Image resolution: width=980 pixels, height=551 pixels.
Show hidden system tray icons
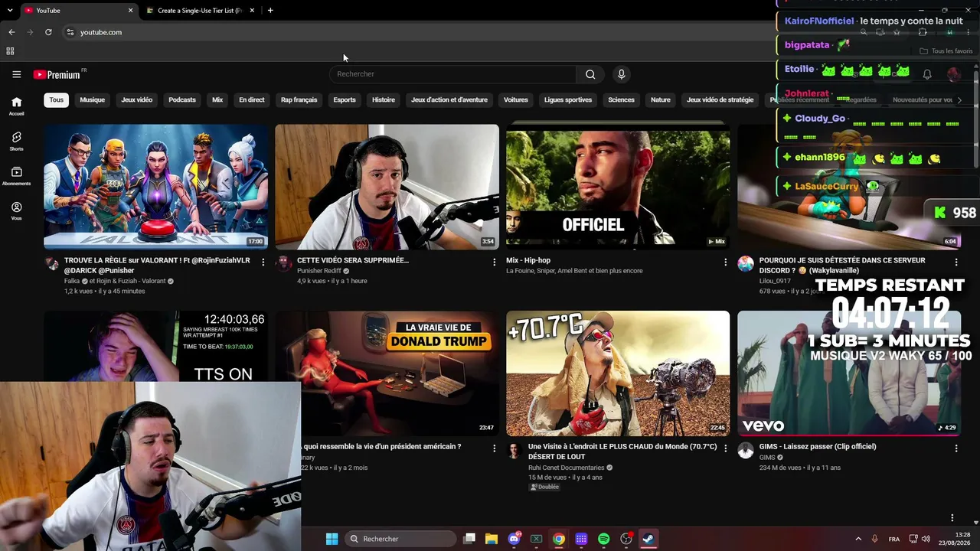[858, 539]
